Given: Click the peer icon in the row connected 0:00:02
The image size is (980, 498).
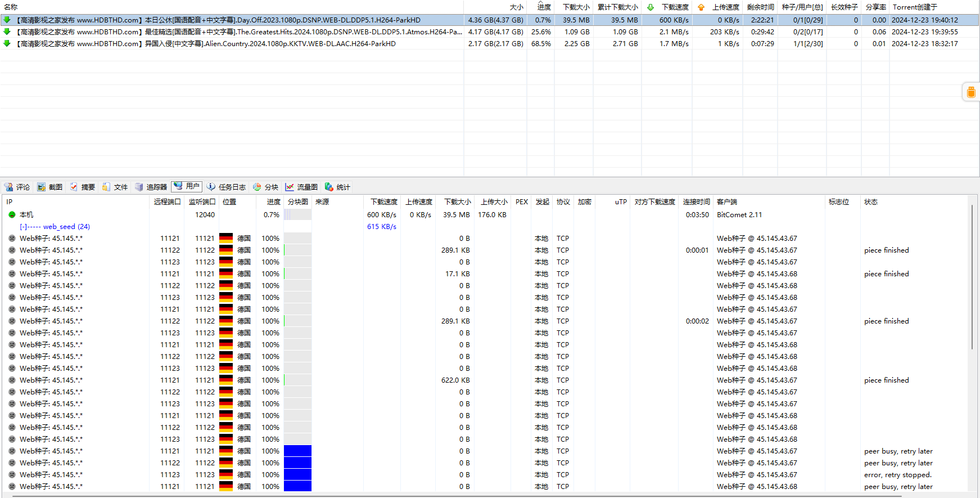Looking at the screenshot, I should tap(12, 321).
